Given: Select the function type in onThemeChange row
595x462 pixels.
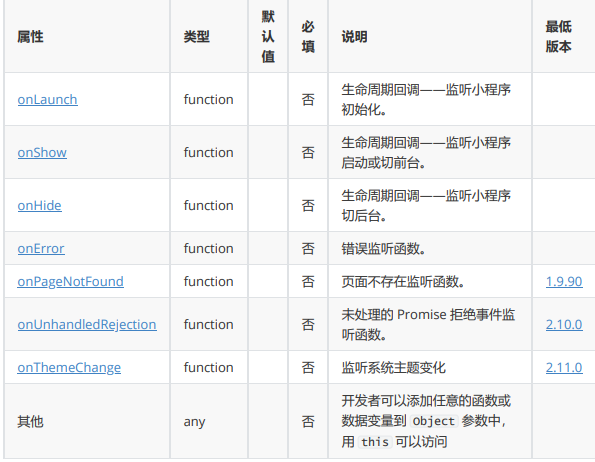Looking at the screenshot, I should [208, 368].
